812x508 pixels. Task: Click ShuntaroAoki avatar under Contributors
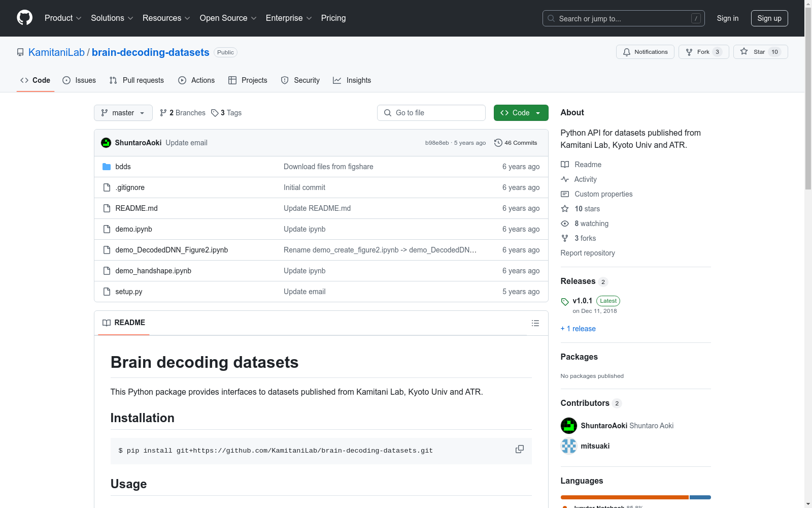569,426
